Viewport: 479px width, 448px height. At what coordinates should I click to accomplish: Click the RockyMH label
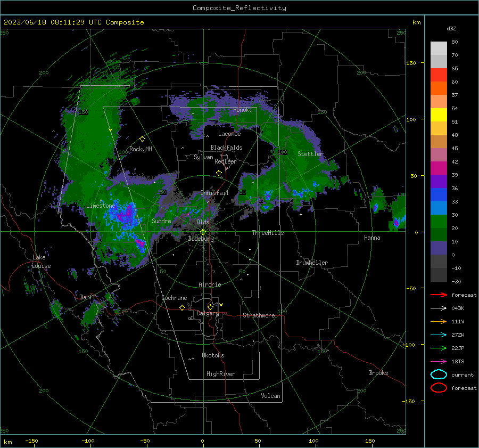pyautogui.click(x=141, y=149)
